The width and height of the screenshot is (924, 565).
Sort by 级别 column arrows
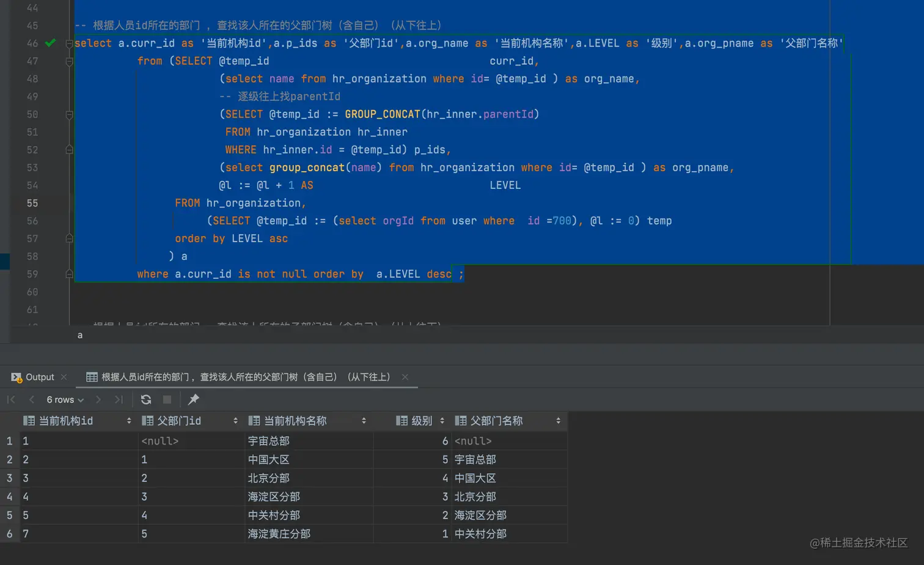pos(442,421)
